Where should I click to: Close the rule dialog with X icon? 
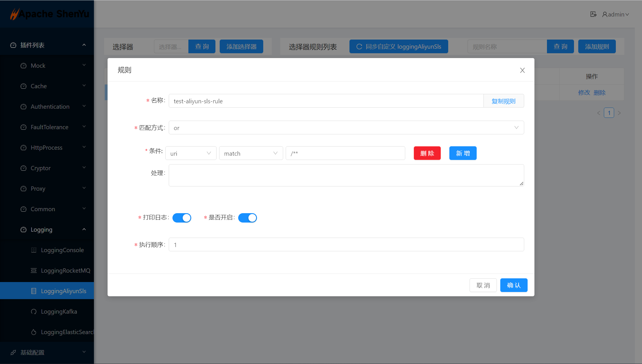click(522, 70)
